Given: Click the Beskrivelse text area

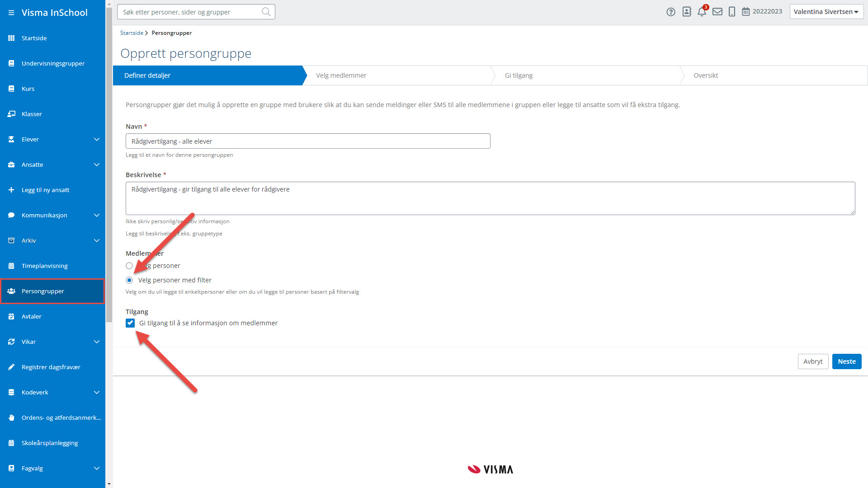Looking at the screenshot, I should coord(491,198).
